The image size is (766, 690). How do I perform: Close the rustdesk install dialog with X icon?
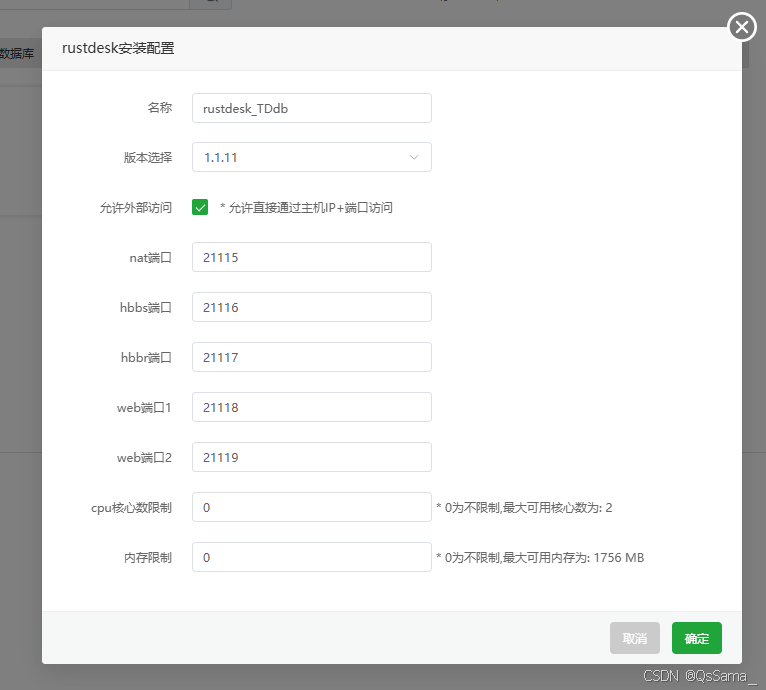coord(742,27)
